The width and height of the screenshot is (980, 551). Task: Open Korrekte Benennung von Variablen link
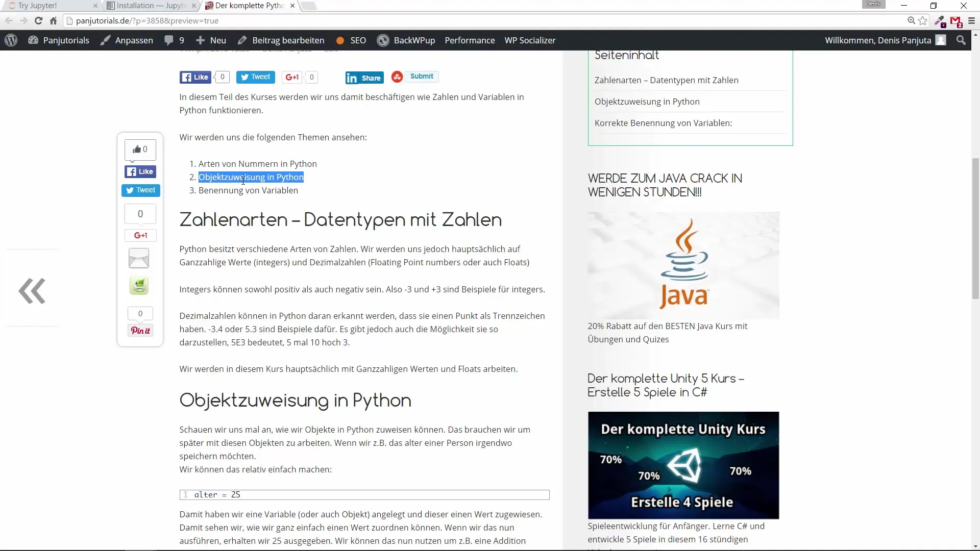pos(663,123)
